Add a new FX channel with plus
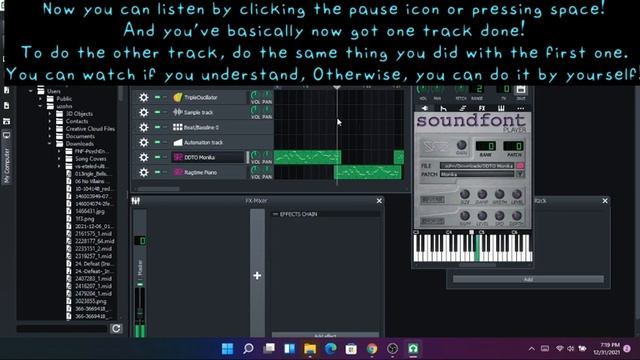Image resolution: width=640 pixels, height=360 pixels. pos(257,276)
